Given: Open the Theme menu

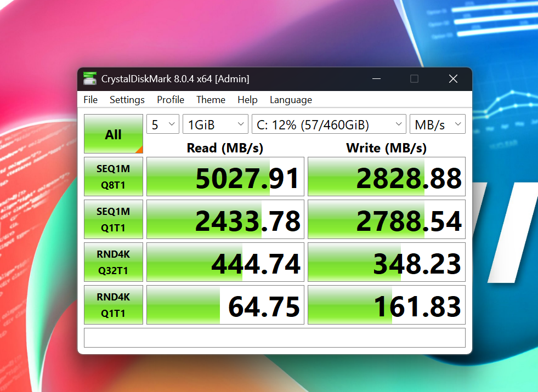Looking at the screenshot, I should point(211,100).
